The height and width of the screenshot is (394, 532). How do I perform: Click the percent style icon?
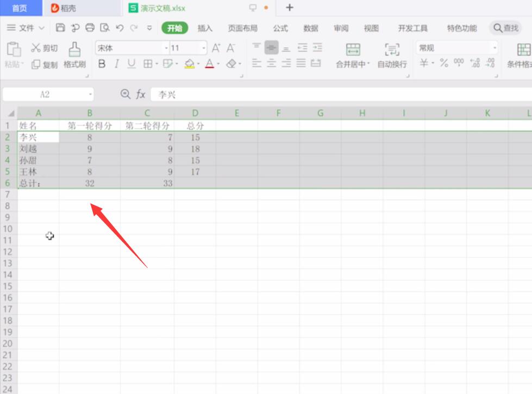[444, 63]
